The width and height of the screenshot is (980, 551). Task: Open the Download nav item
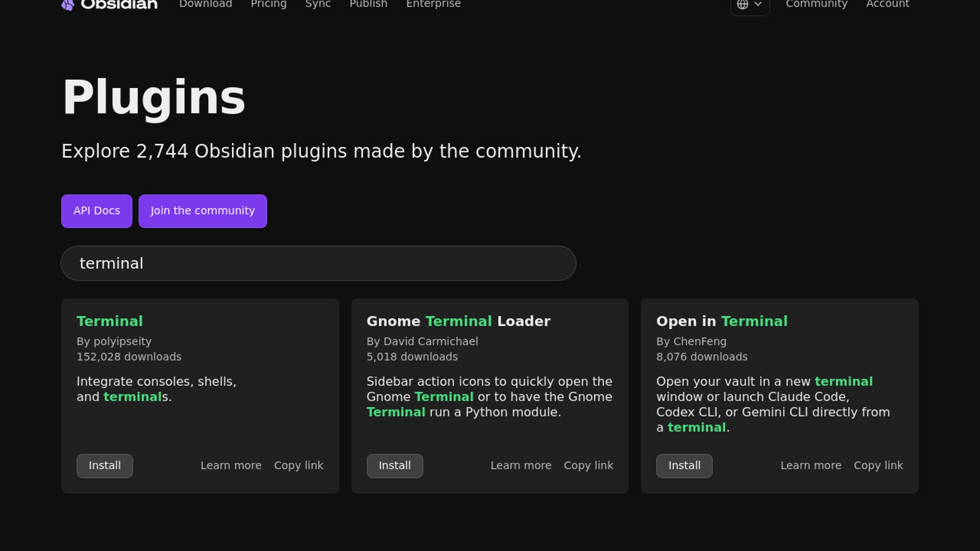[x=205, y=4]
